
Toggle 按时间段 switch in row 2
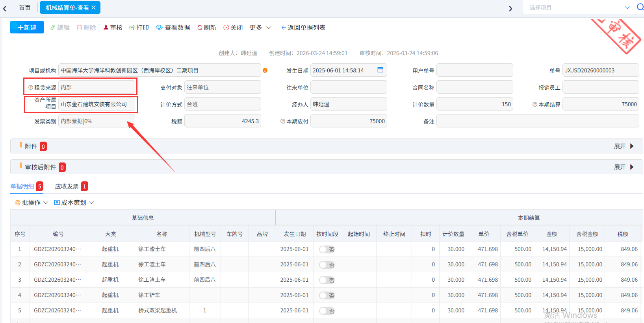coord(327,265)
